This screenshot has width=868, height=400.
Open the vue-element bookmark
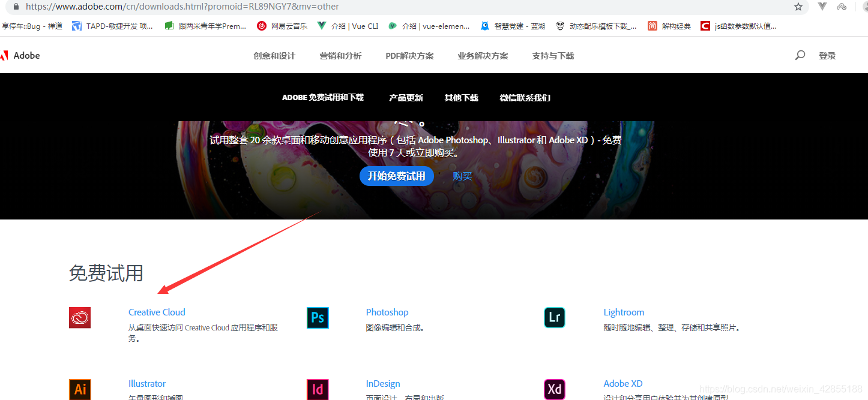coord(429,26)
